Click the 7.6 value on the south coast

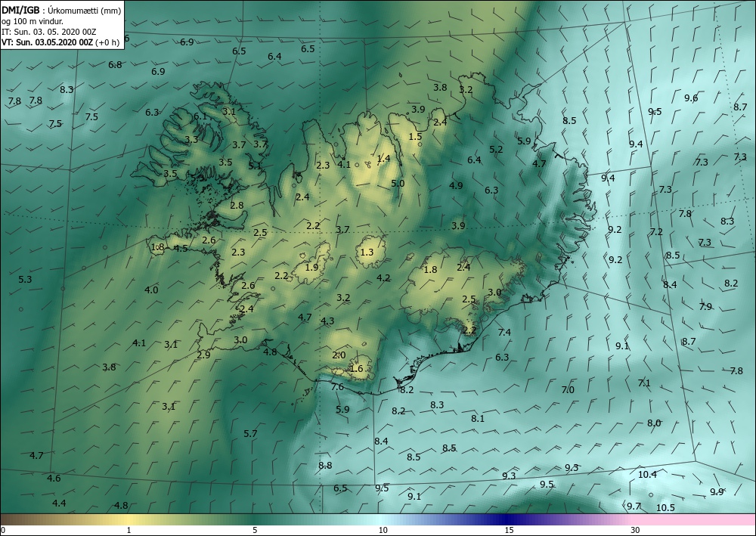point(337,387)
